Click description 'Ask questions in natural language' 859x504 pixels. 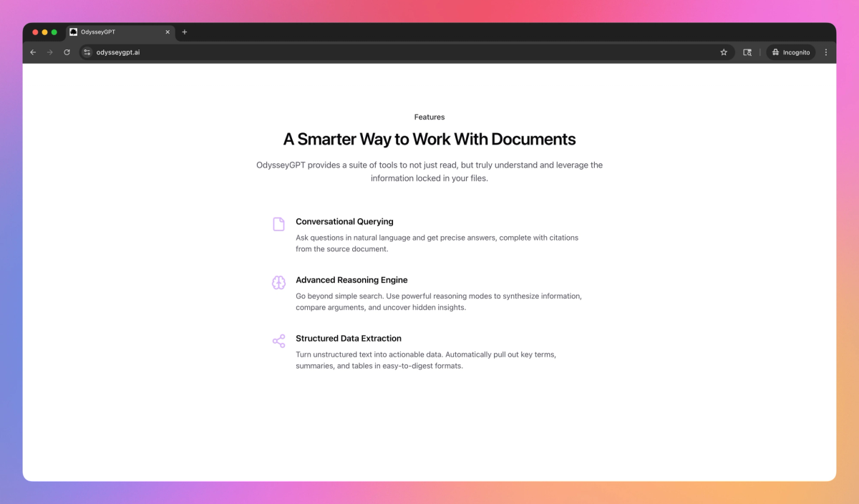437,243
